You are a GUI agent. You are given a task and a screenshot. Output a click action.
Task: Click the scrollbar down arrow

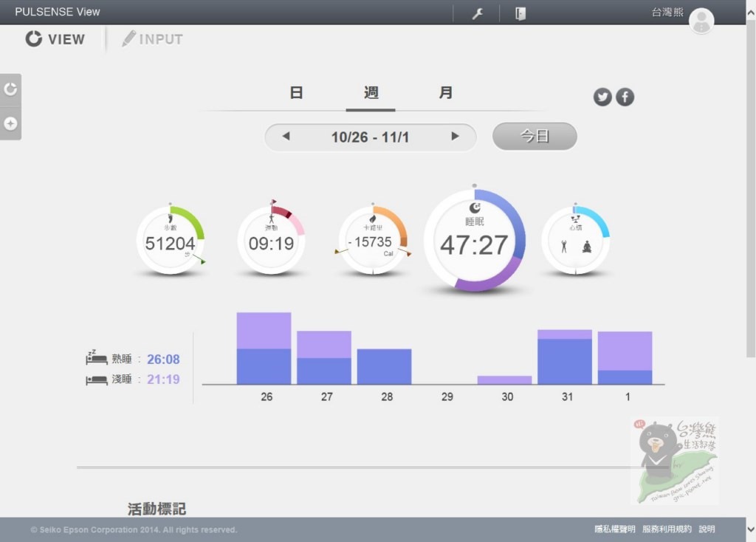(751, 529)
